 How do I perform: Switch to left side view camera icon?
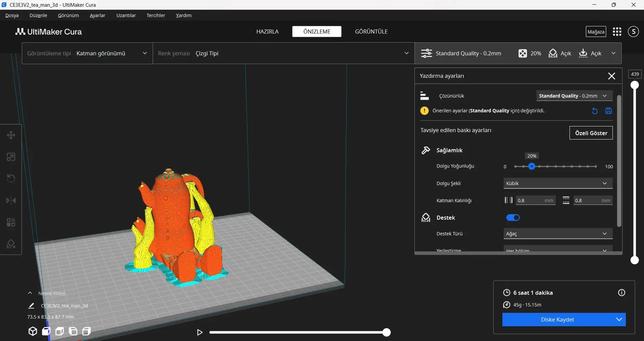point(73,331)
